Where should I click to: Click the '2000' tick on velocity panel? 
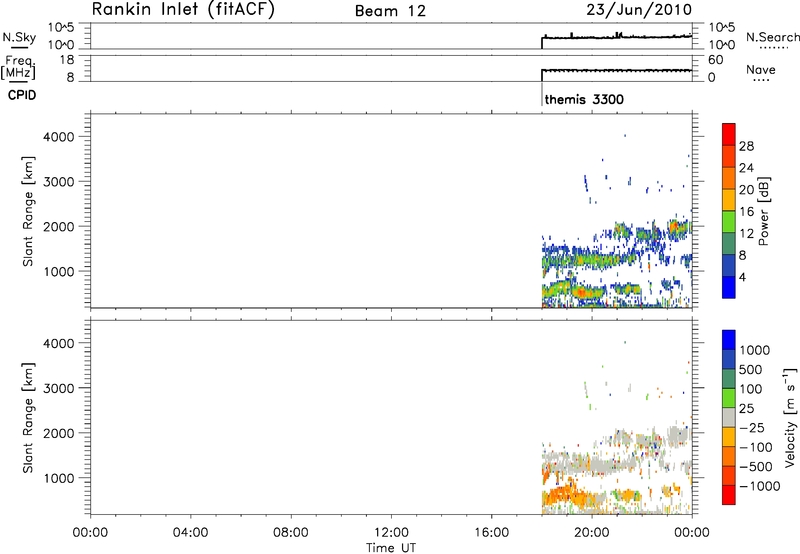[59, 433]
